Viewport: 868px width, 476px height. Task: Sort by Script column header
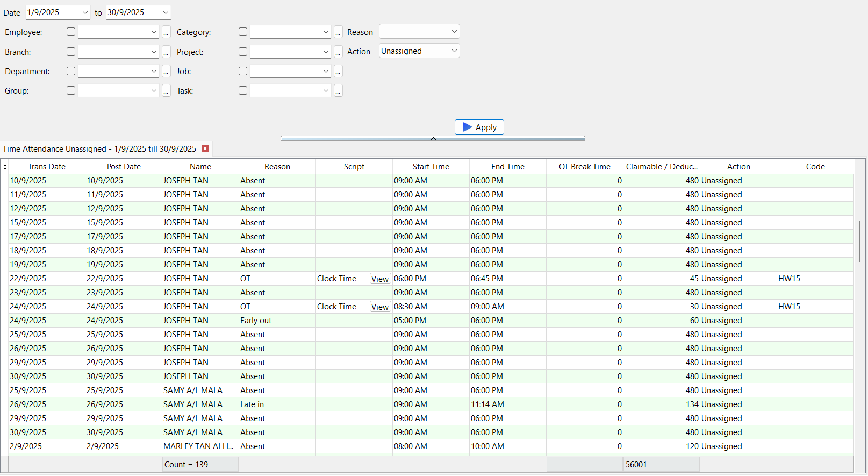coord(354,167)
